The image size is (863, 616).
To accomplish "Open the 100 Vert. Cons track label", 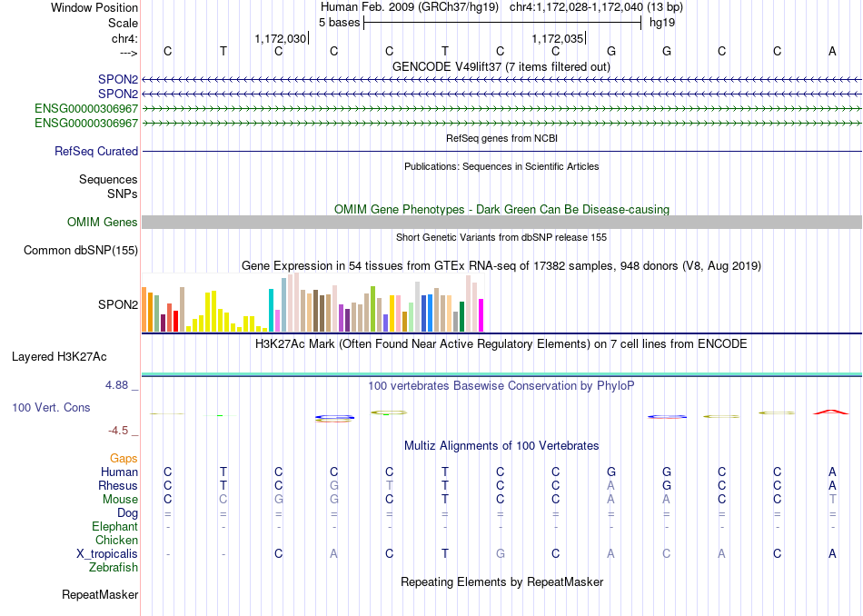I will tap(51, 407).
